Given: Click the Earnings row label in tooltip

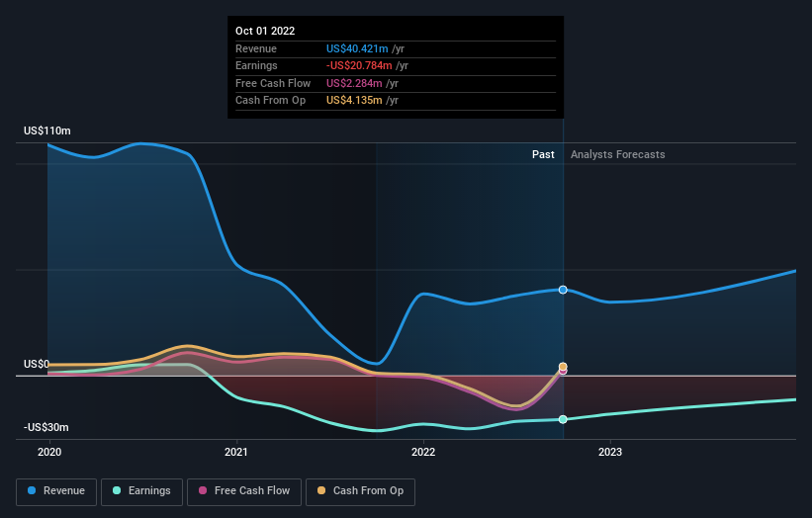Looking at the screenshot, I should (x=256, y=65).
